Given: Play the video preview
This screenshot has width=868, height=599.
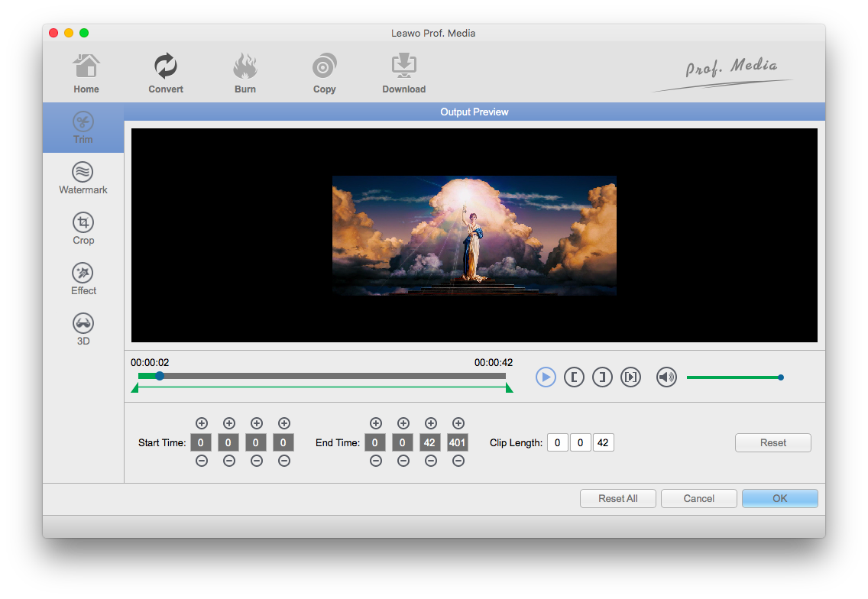Looking at the screenshot, I should tap(546, 377).
